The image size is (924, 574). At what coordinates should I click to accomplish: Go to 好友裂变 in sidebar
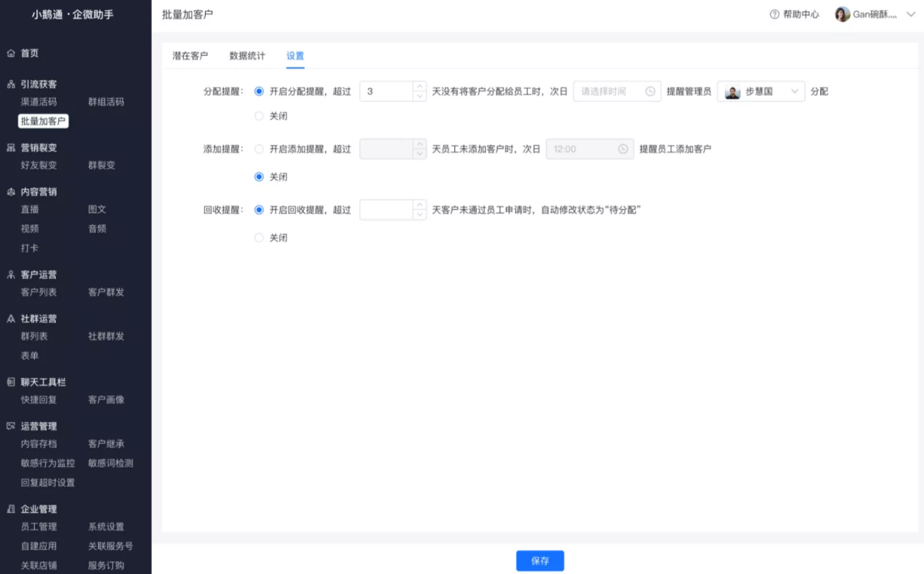[39, 165]
